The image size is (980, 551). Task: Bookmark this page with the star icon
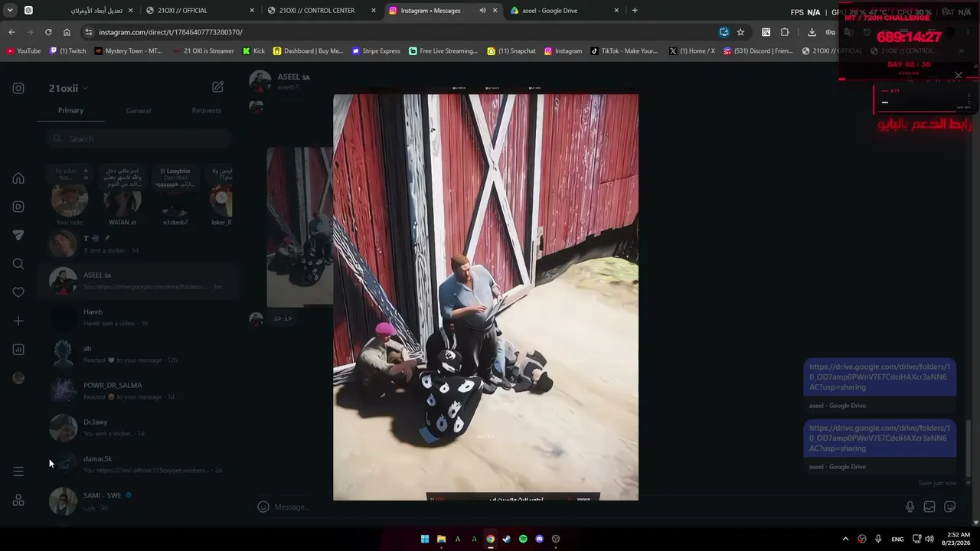tap(740, 32)
